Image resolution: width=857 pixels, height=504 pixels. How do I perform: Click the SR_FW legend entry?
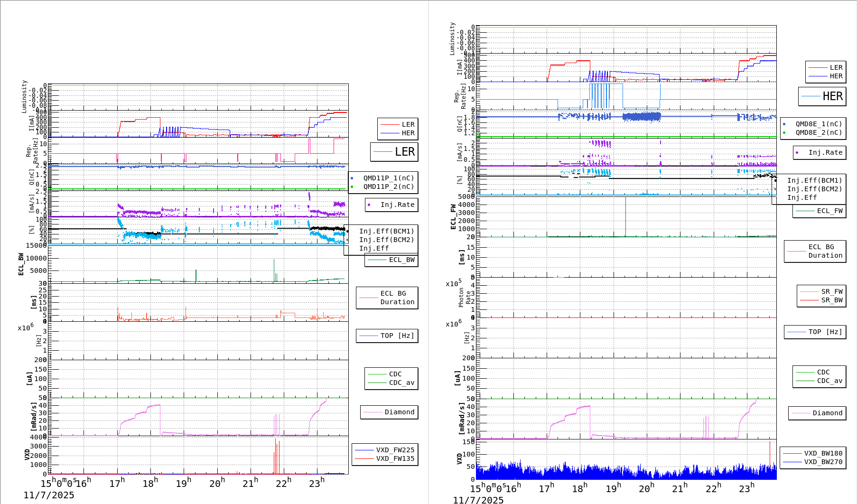(831, 291)
